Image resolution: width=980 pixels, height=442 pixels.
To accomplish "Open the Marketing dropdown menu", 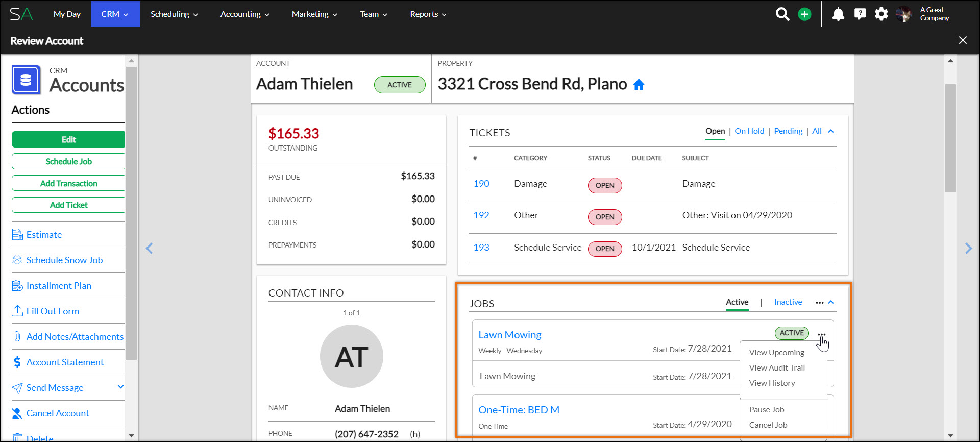I will (x=314, y=14).
